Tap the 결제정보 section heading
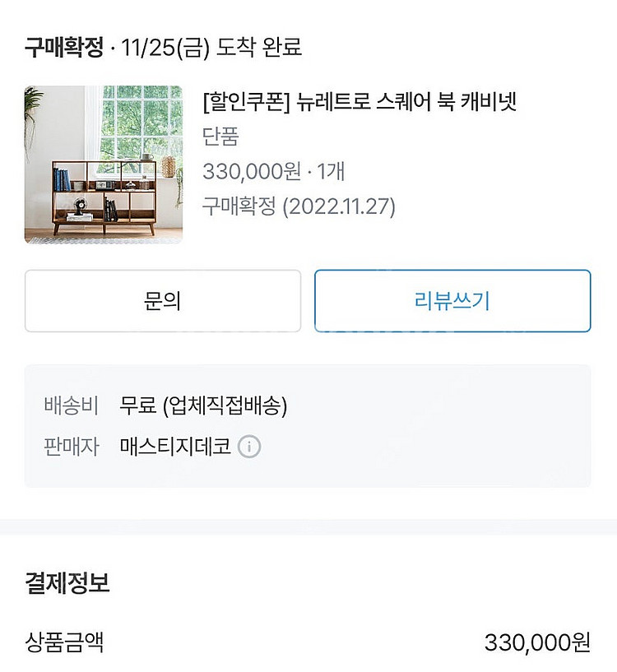 click(67, 583)
